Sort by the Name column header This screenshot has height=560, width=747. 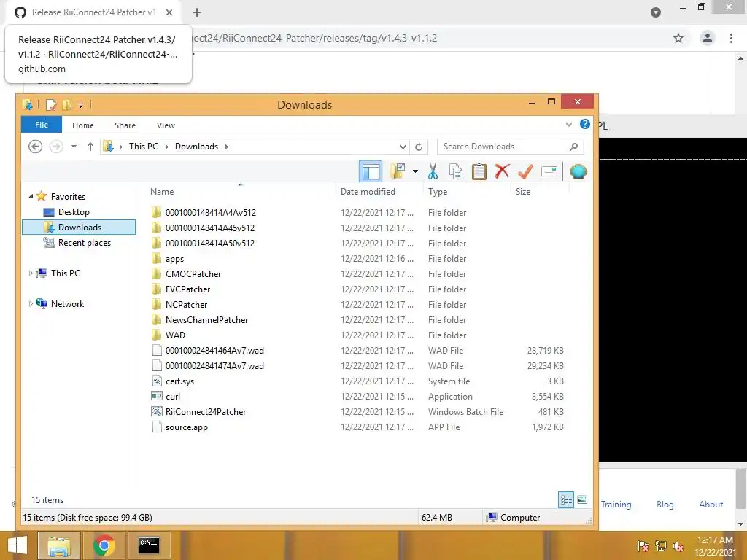tap(162, 192)
